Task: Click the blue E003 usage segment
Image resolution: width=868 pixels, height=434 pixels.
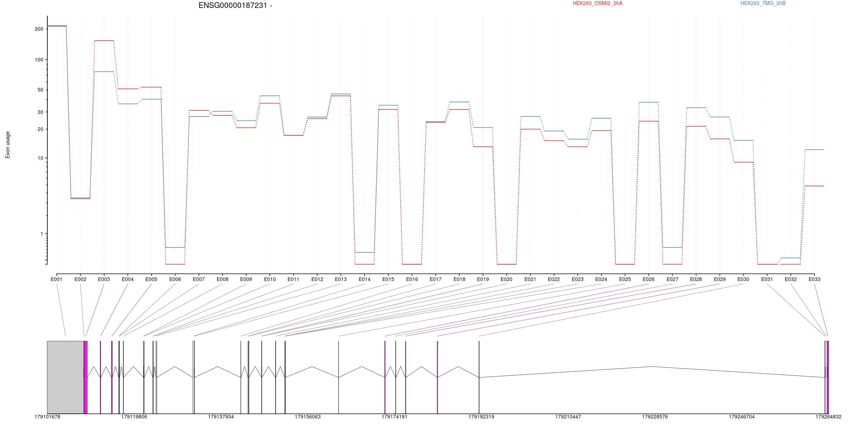Action: point(104,72)
